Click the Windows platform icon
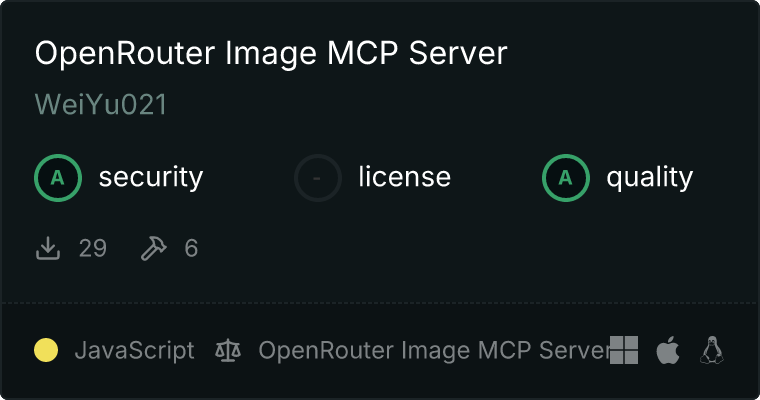 click(x=624, y=350)
